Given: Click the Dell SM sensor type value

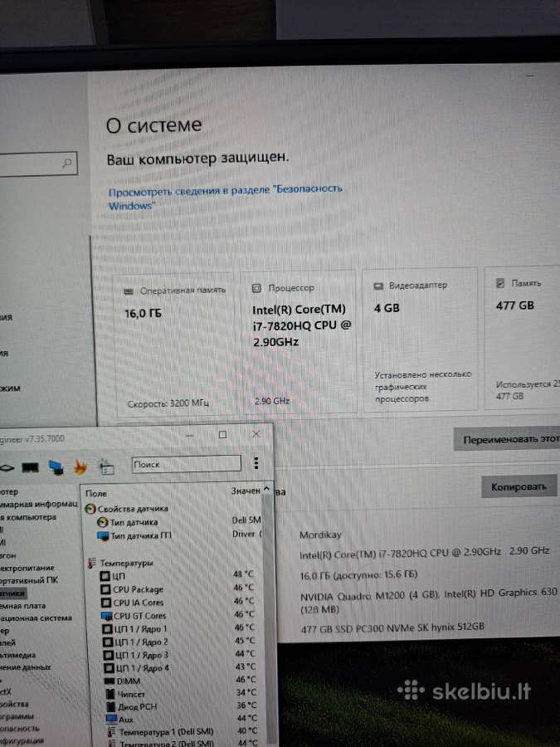Looking at the screenshot, I should click(246, 520).
